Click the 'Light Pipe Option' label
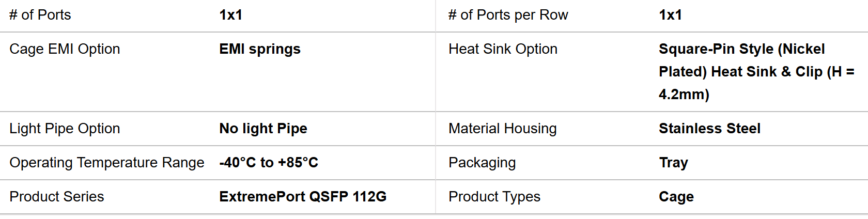The height and width of the screenshot is (219, 868). 65,129
